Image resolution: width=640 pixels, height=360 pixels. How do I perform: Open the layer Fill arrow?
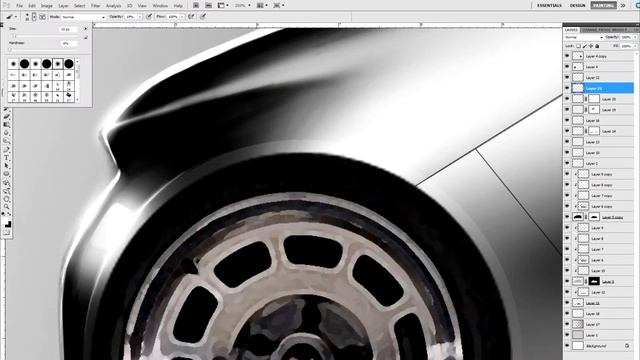point(634,46)
